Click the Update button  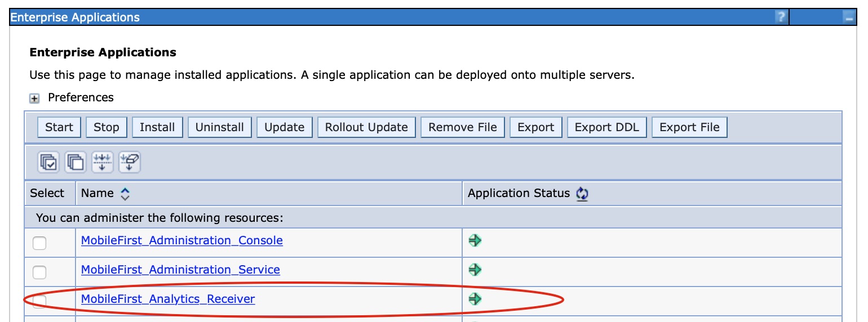pos(285,127)
